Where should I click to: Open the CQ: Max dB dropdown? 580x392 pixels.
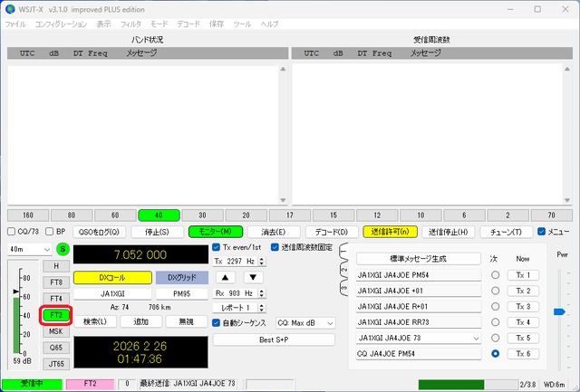pyautogui.click(x=305, y=323)
